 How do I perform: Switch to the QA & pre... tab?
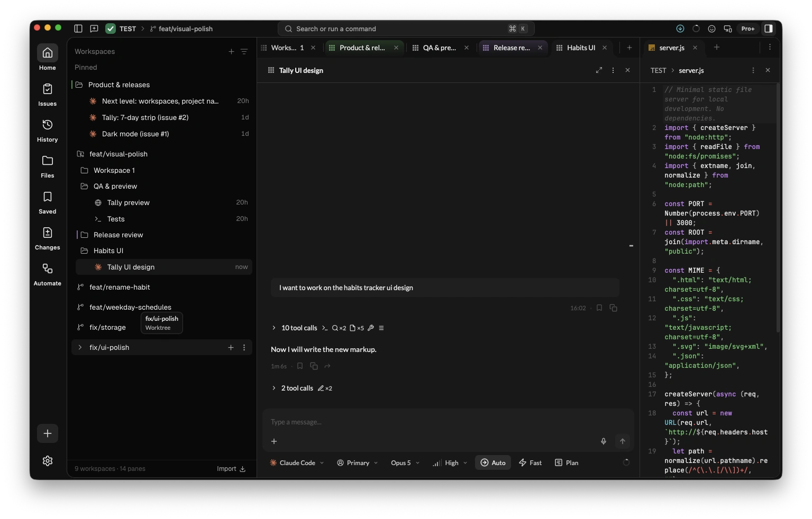click(x=440, y=48)
